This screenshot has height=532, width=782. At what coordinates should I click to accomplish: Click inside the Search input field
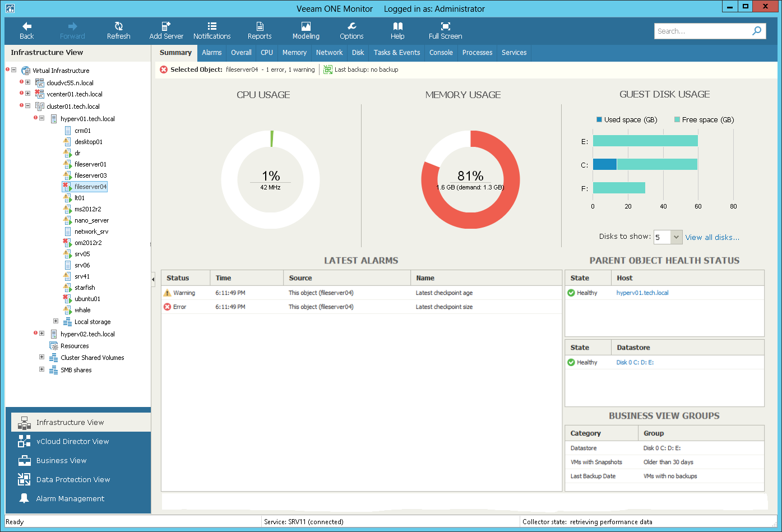tap(701, 31)
